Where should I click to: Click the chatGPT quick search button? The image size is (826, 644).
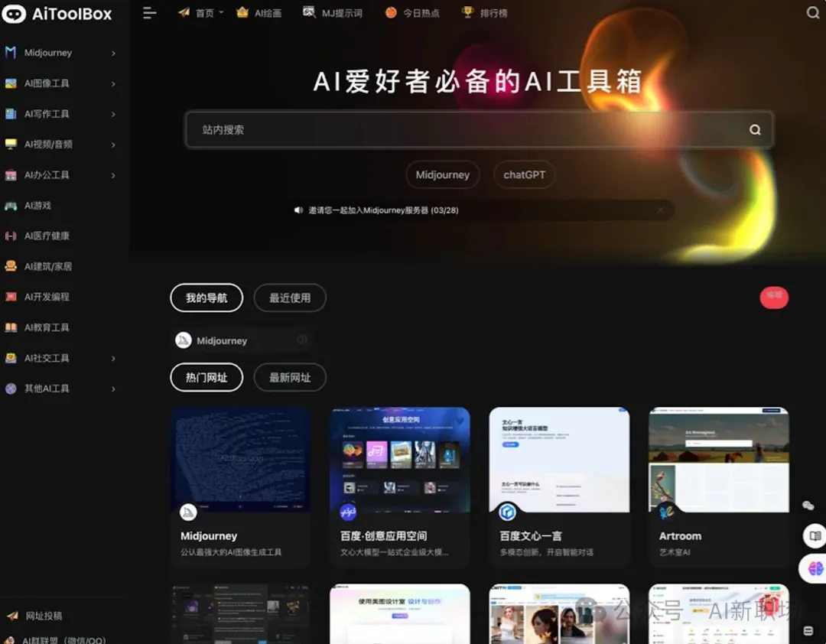(524, 174)
